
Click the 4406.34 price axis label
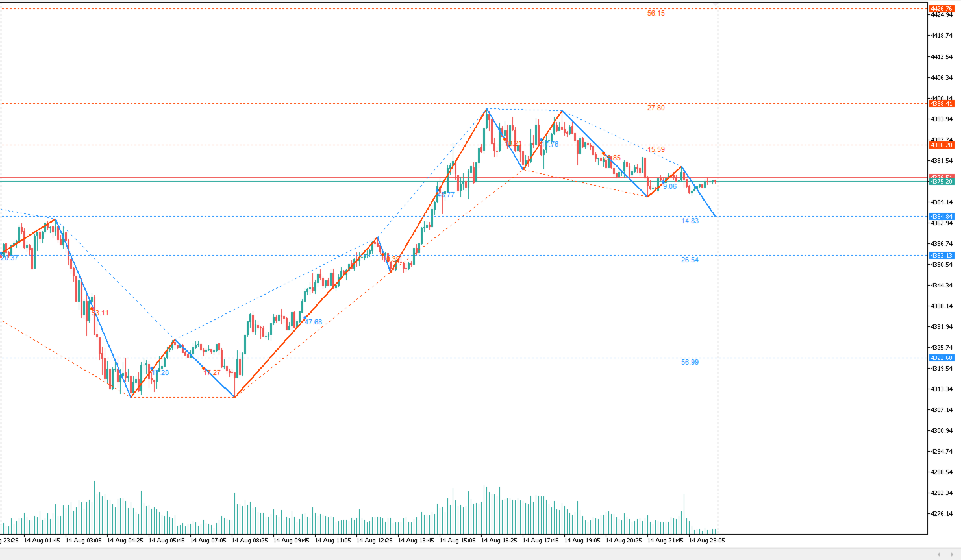click(x=942, y=78)
